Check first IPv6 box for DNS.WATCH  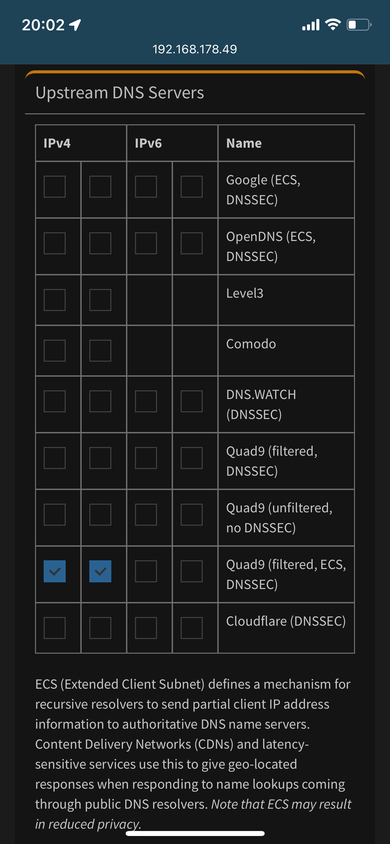click(146, 402)
